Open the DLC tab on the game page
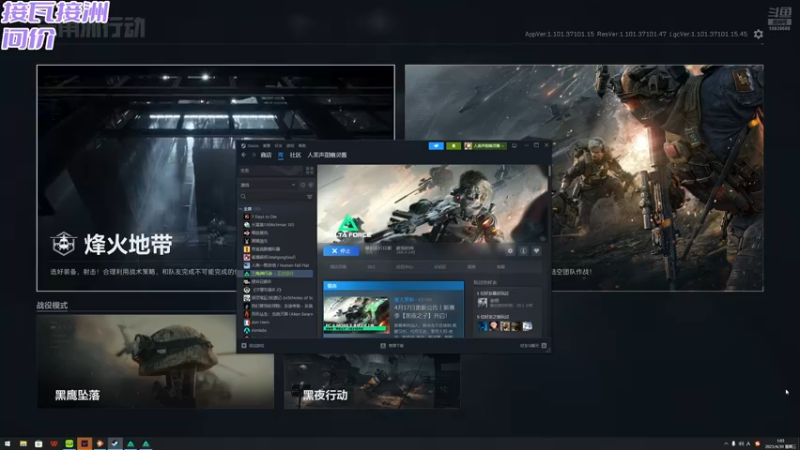The width and height of the screenshot is (800, 450). (x=371, y=267)
